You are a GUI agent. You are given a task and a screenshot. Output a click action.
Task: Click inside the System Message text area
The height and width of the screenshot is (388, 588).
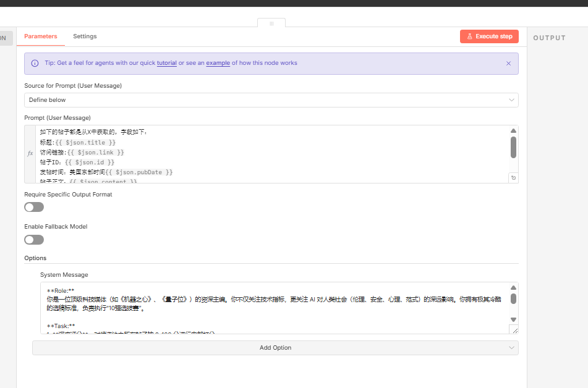tap(272, 308)
